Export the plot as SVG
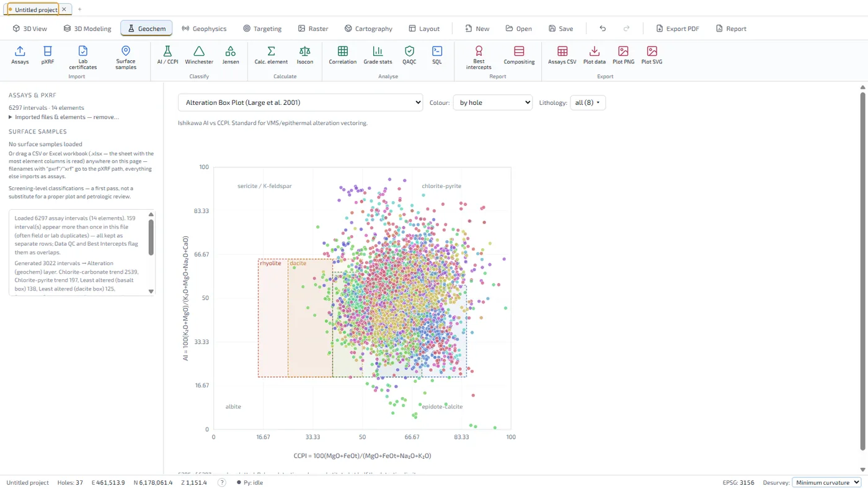The width and height of the screenshot is (868, 489). (x=652, y=55)
